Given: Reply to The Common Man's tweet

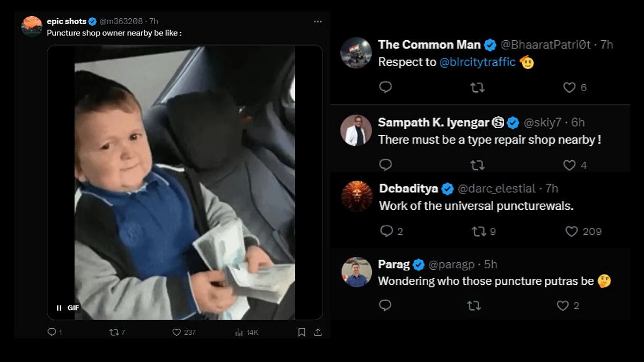Looking at the screenshot, I should click(385, 87).
